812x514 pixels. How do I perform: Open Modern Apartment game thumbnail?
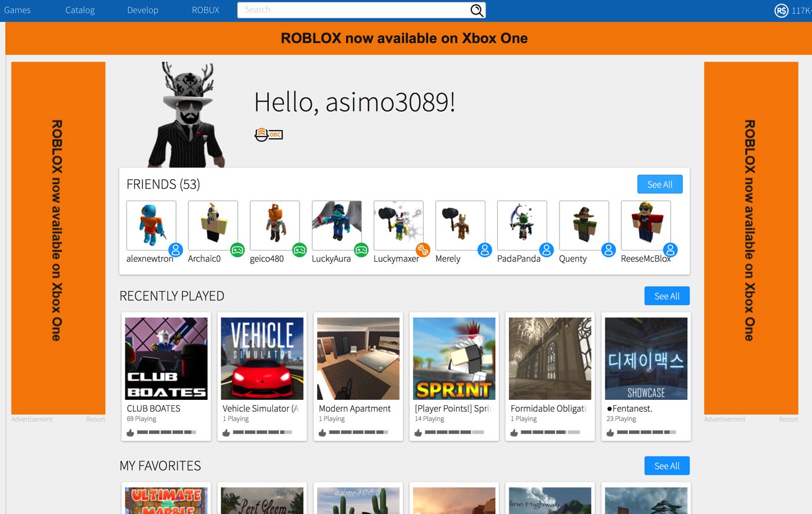358,359
